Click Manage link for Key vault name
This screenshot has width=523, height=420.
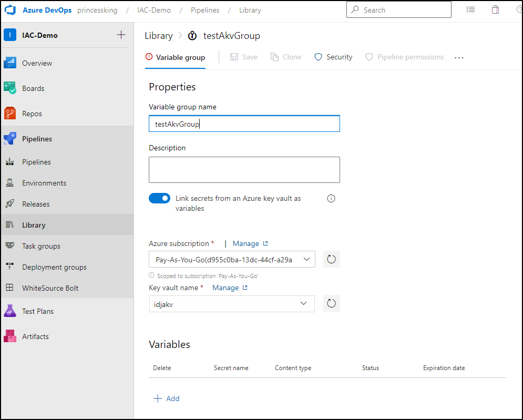pos(230,288)
